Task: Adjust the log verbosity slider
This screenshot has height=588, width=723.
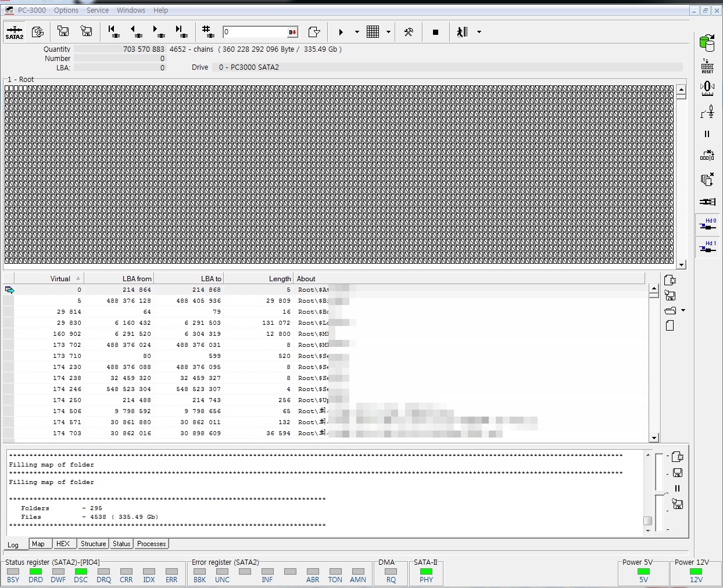Action: click(x=660, y=494)
